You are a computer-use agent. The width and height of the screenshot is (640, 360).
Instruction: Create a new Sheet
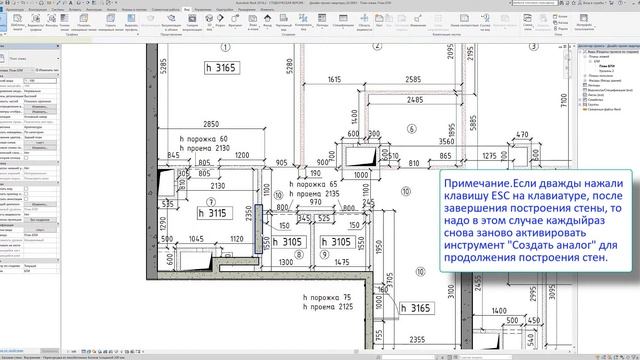point(379,21)
